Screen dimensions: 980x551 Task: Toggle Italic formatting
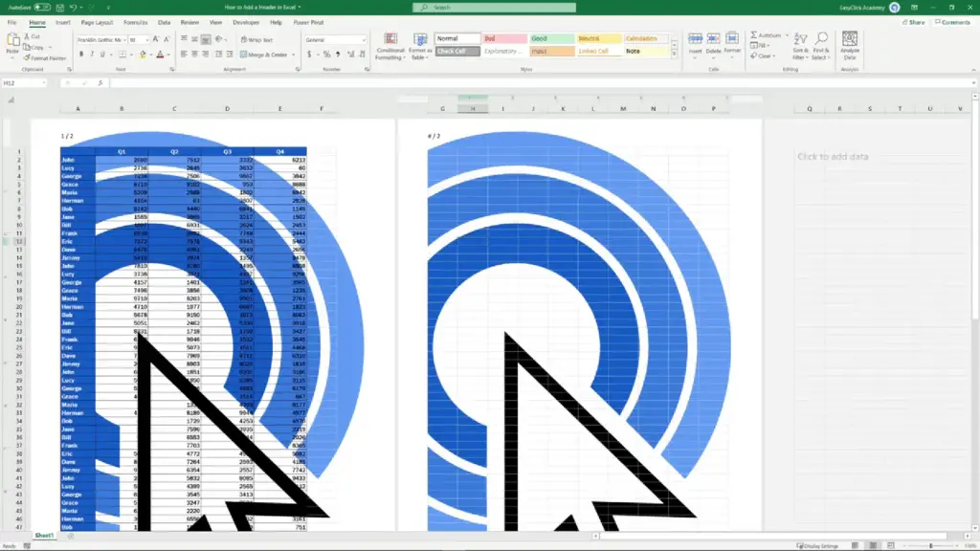pyautogui.click(x=92, y=55)
